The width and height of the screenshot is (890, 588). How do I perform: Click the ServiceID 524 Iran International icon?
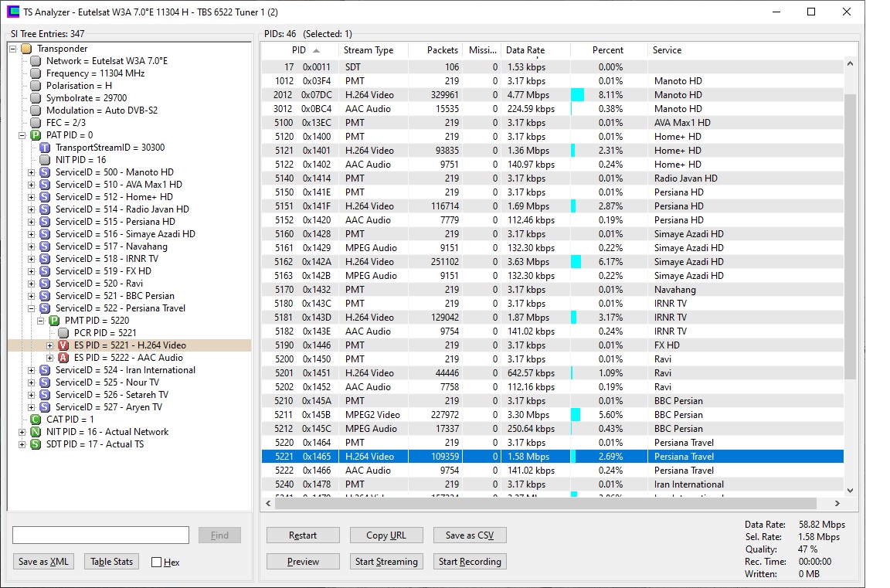click(x=45, y=370)
